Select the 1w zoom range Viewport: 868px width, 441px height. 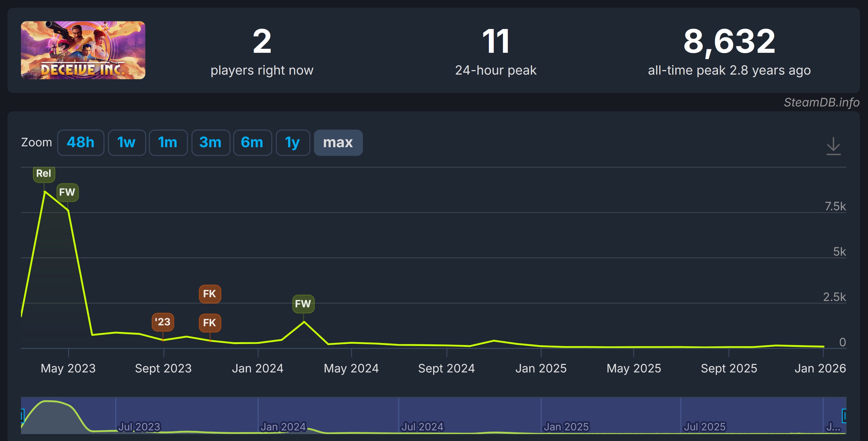[126, 142]
